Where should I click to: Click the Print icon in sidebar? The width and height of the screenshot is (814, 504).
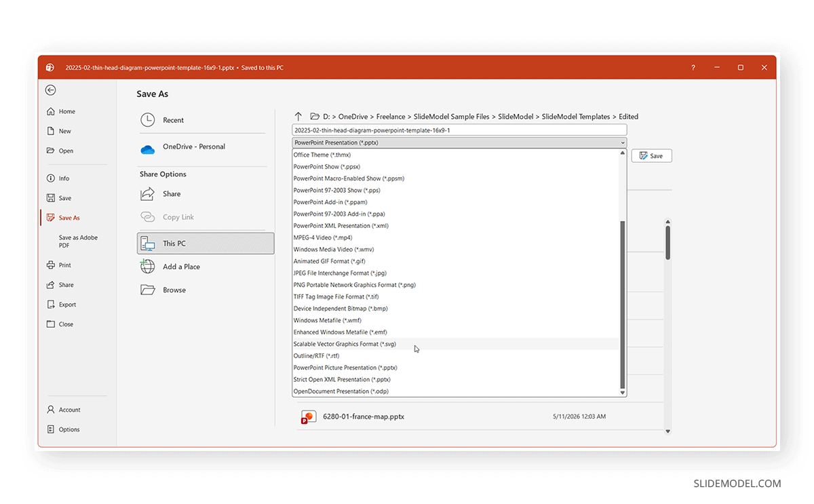51,265
